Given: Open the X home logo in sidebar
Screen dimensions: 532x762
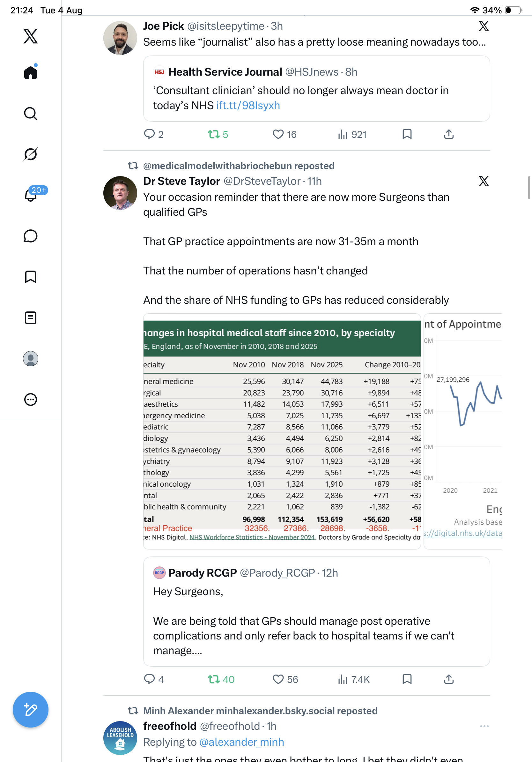Looking at the screenshot, I should click(31, 36).
